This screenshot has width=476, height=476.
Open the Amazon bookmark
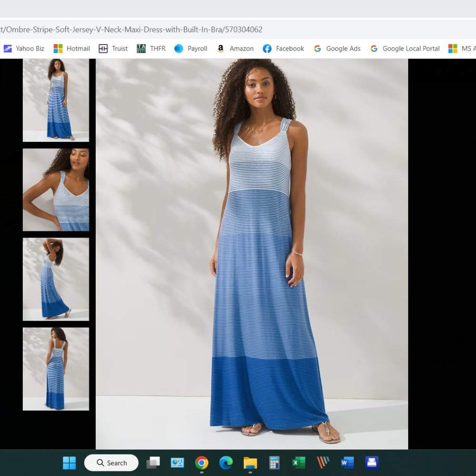(235, 49)
